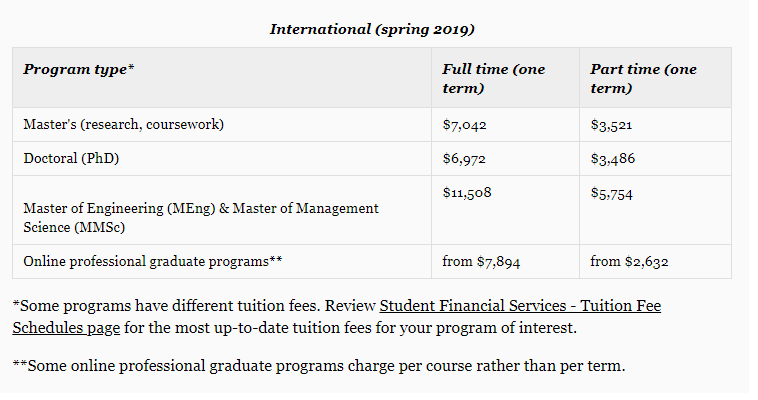
Task: Click the $3,486 Doctoral part-time fee
Action: pos(612,159)
